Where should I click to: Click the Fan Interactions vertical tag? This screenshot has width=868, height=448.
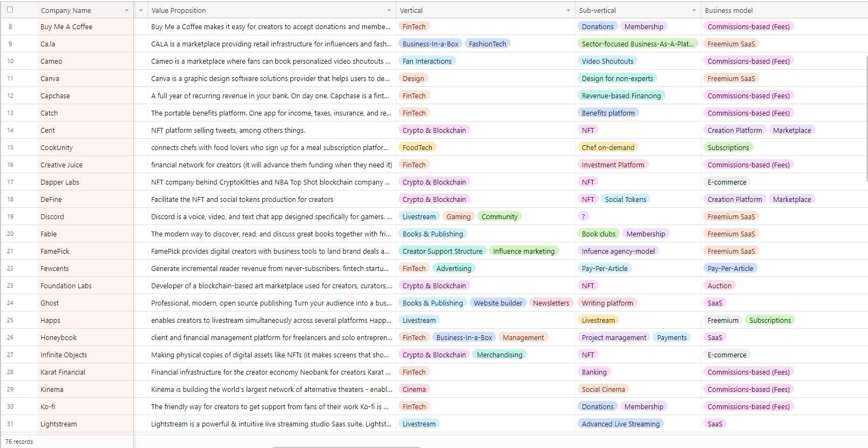click(427, 61)
